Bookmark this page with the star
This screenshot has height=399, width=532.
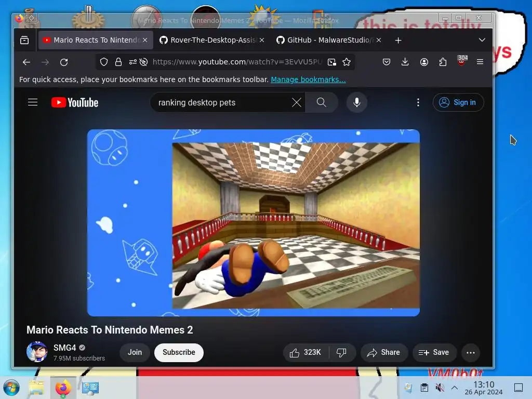[x=347, y=62]
